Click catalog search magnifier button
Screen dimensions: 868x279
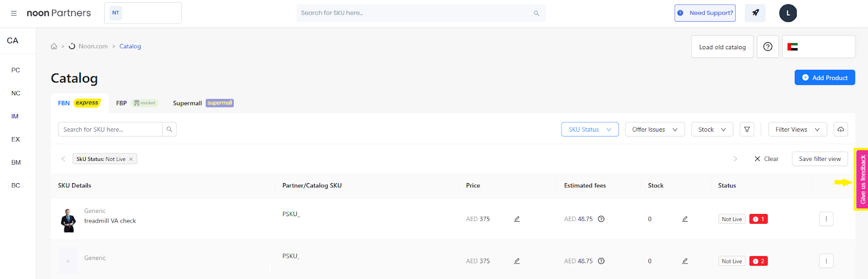(x=169, y=129)
